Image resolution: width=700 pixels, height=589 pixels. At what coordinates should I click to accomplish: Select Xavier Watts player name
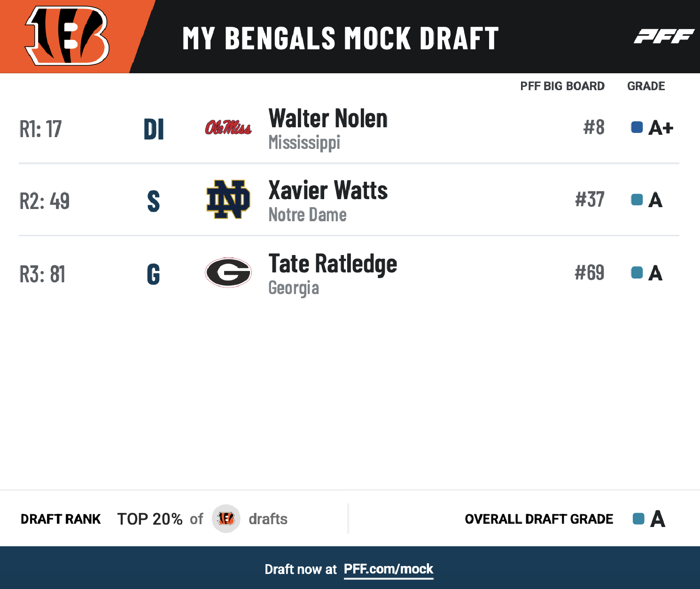(328, 191)
